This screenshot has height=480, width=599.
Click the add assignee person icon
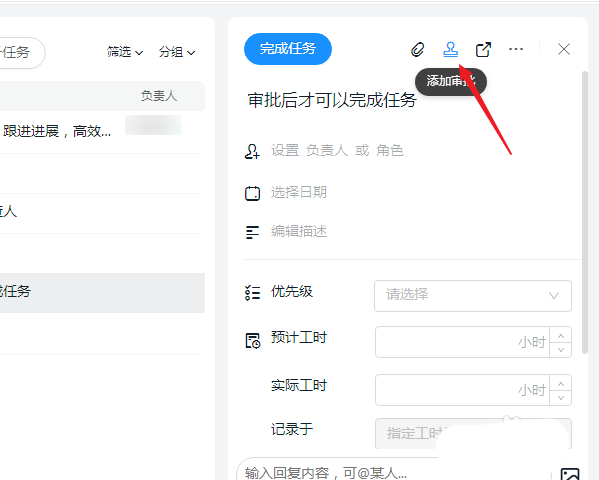(252, 151)
